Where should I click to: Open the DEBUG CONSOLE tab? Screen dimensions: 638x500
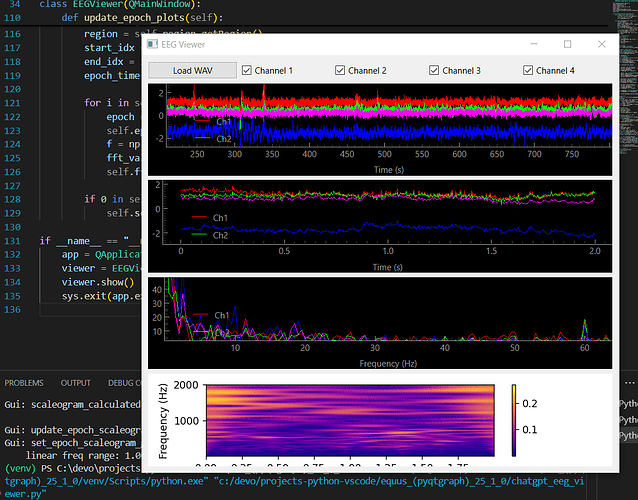click(124, 383)
